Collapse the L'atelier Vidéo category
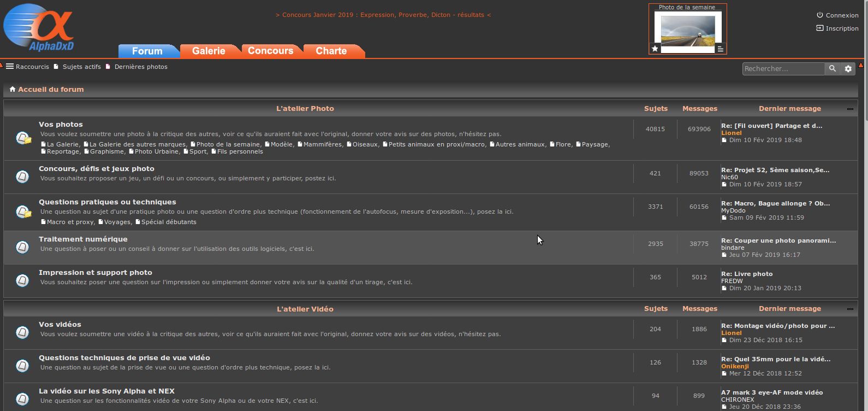Screen dimensions: 868x411 tap(849, 309)
